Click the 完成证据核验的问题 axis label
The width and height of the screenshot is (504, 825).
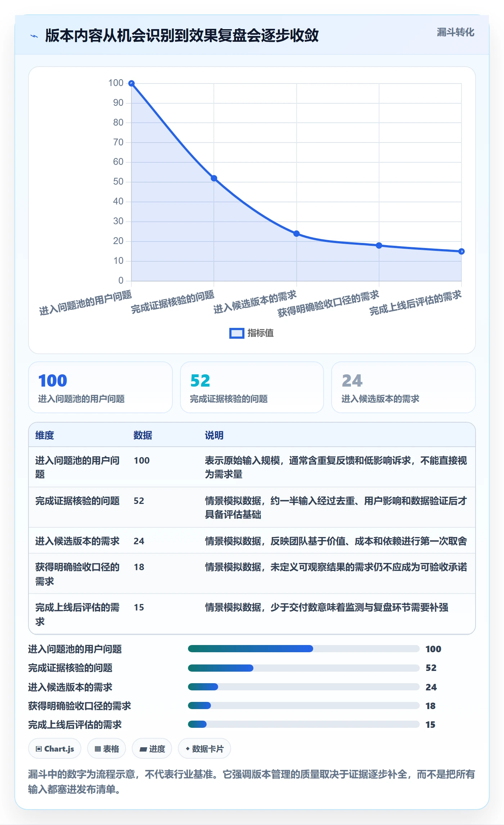(173, 302)
